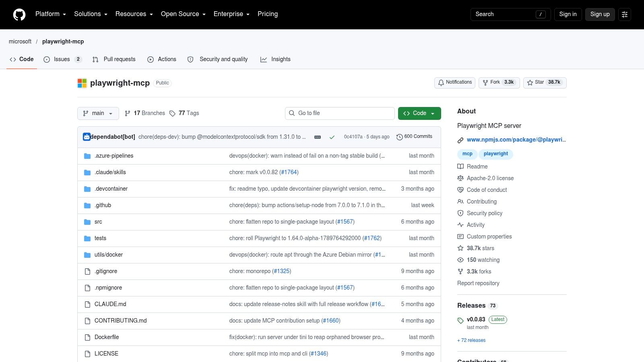Open the main branch dropdown
The height and width of the screenshot is (362, 644).
98,113
